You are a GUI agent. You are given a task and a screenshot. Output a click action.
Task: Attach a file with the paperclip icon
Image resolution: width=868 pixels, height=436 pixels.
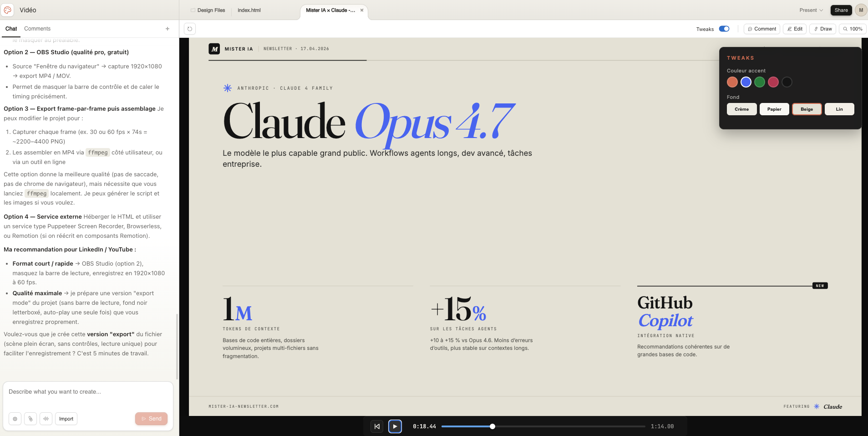pyautogui.click(x=30, y=419)
